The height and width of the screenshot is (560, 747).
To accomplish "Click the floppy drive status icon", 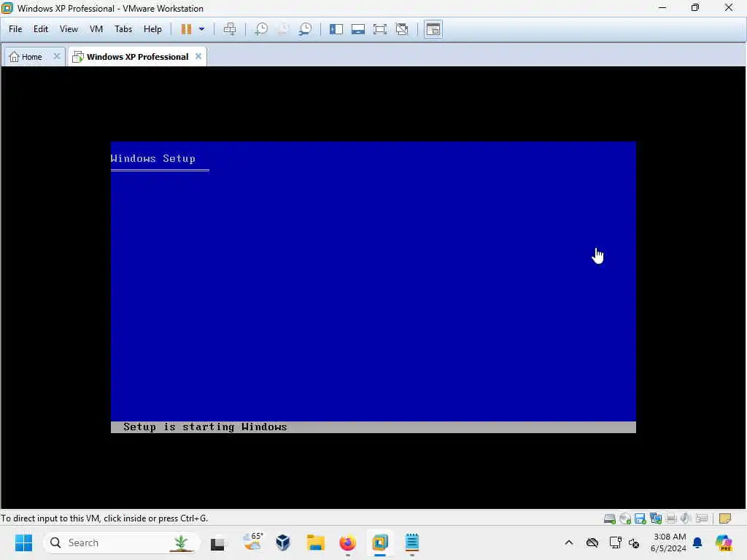I will pyautogui.click(x=640, y=518).
